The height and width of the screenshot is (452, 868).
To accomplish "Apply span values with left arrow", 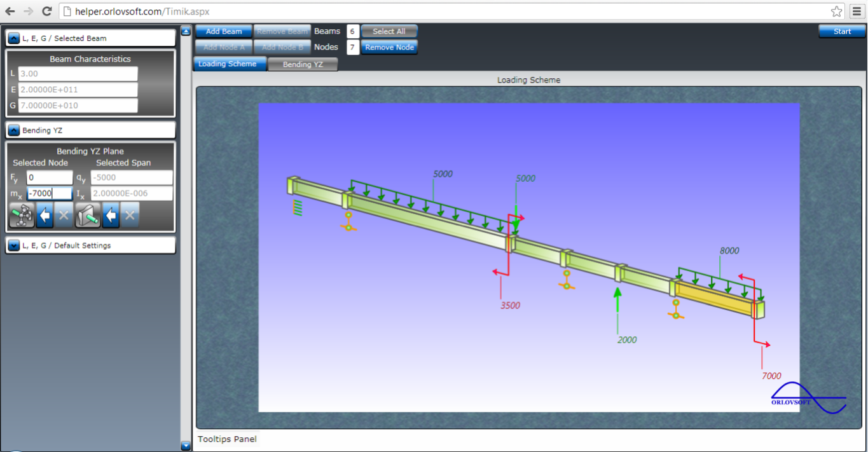I will [111, 216].
